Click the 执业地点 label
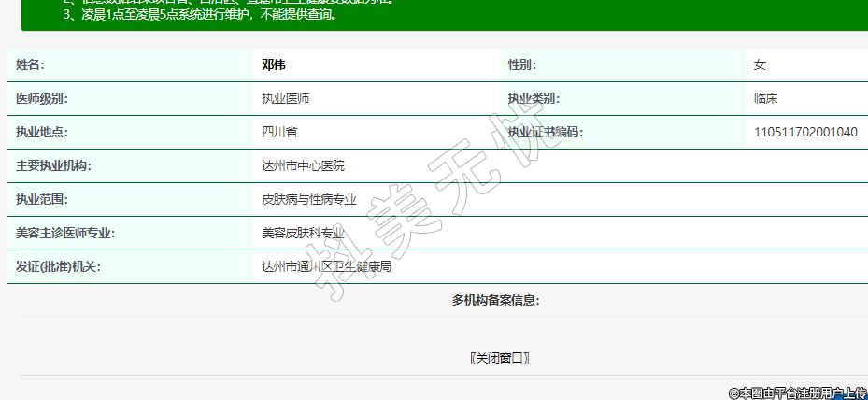The width and height of the screenshot is (868, 400). tap(42, 132)
